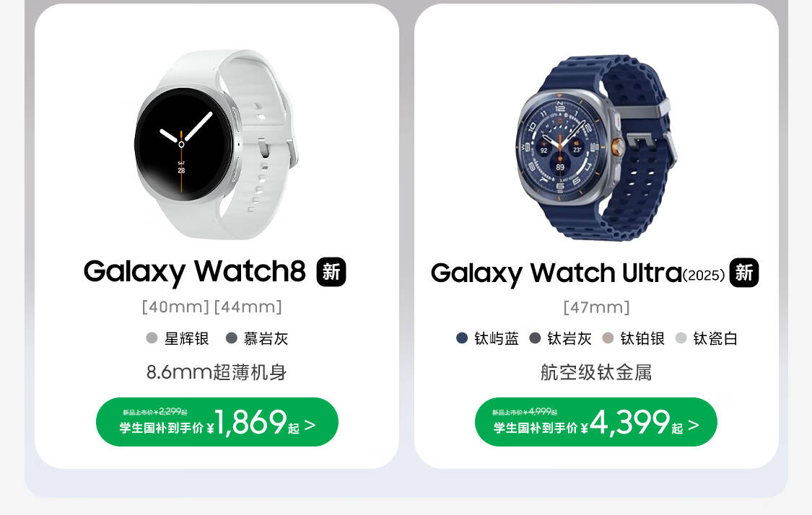Open the Galaxy Watch8 title link
812x515 pixels.
point(195,272)
